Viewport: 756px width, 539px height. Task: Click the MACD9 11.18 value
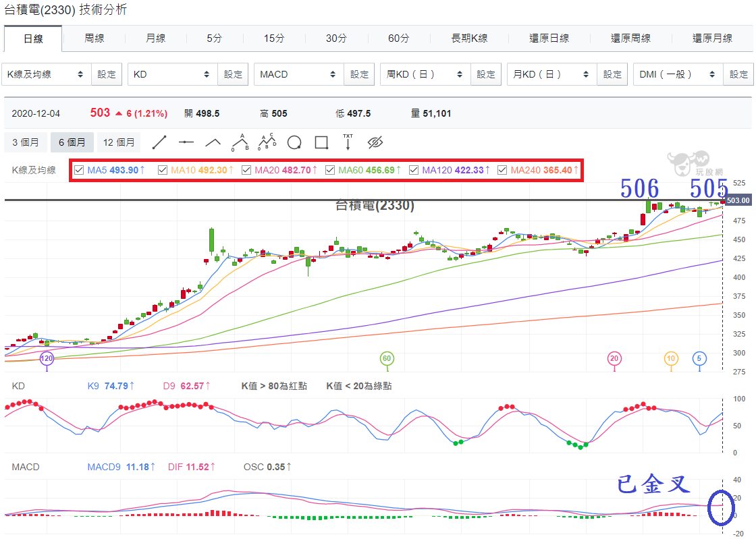(122, 467)
